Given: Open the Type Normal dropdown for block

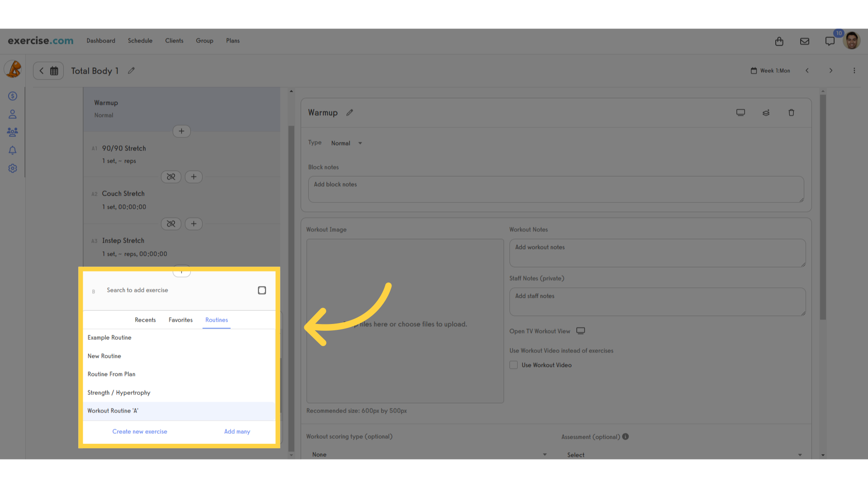Looking at the screenshot, I should [346, 142].
